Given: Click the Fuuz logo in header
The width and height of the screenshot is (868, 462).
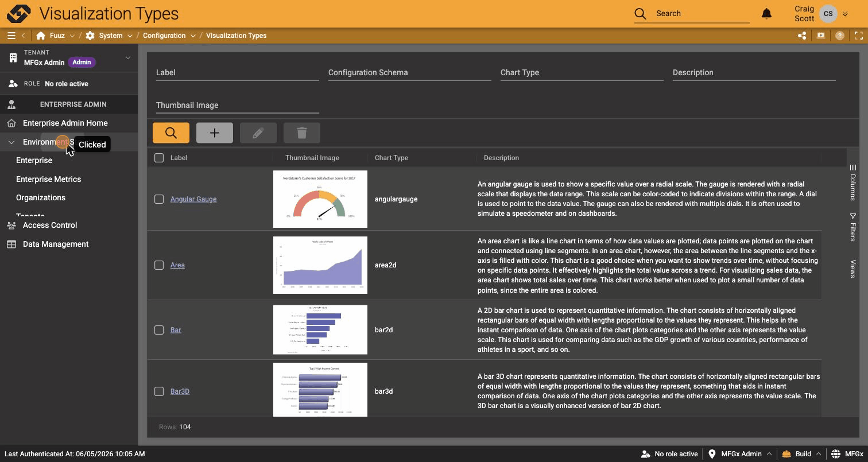Looking at the screenshot, I should tap(18, 13).
